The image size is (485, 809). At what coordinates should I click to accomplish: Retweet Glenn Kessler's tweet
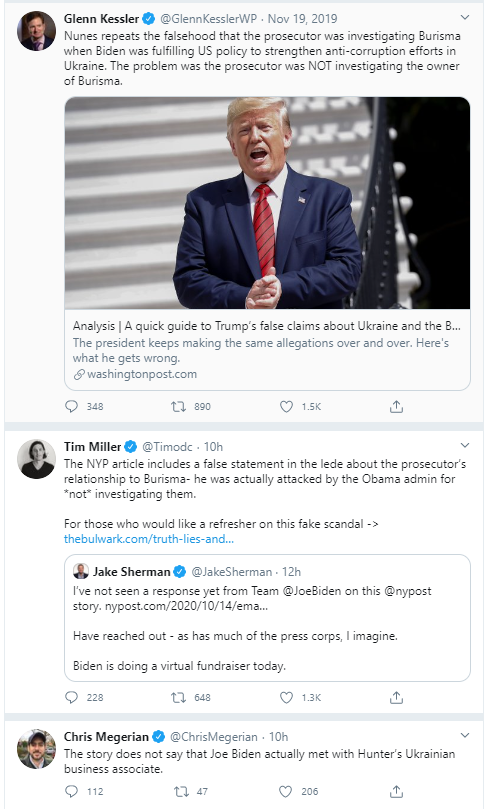179,407
